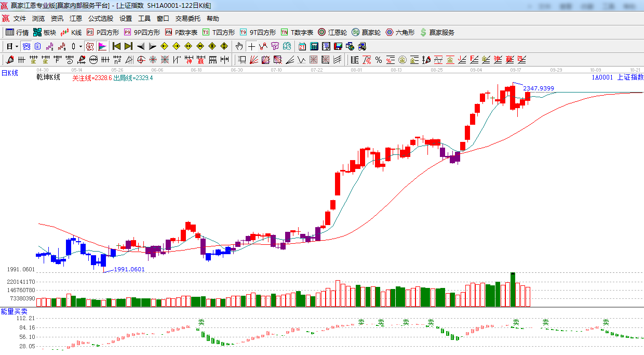This screenshot has width=644, height=355.
Task: Open the 公式选股 menu
Action: pos(100,19)
